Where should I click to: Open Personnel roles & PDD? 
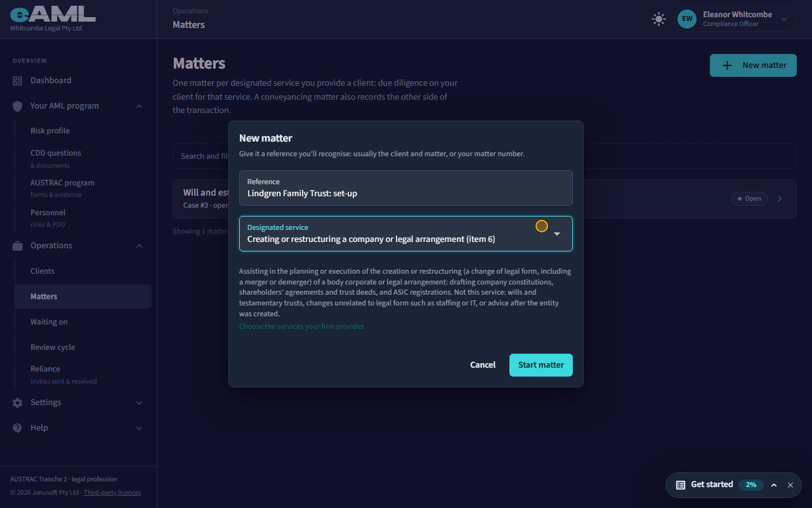click(x=83, y=218)
